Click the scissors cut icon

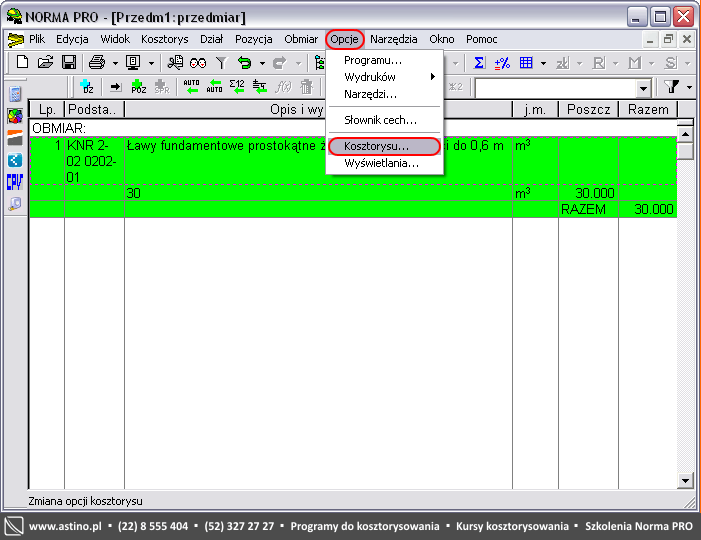tap(175, 62)
